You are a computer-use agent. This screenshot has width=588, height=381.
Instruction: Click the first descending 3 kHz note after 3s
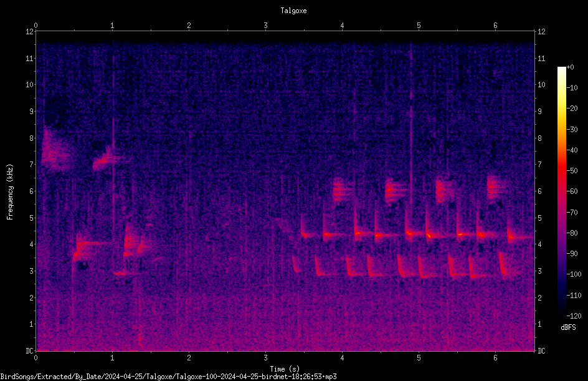coord(296,264)
